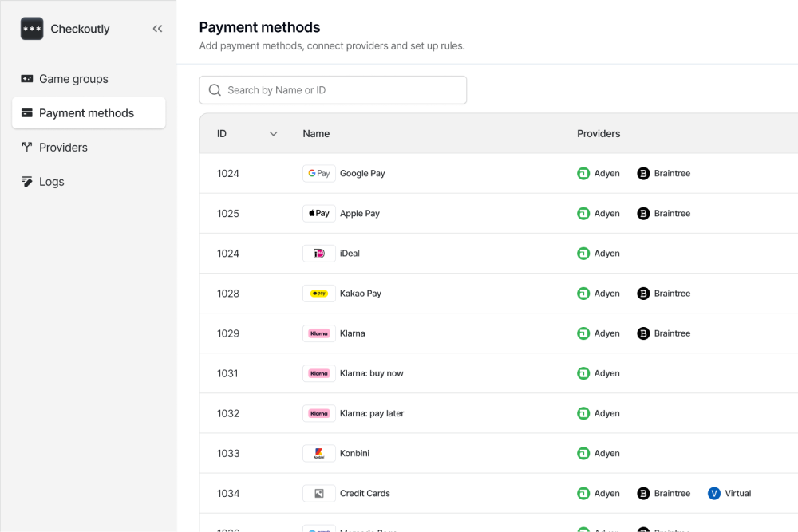798x532 pixels.
Task: Select the Apple Pay logo
Action: tap(319, 213)
